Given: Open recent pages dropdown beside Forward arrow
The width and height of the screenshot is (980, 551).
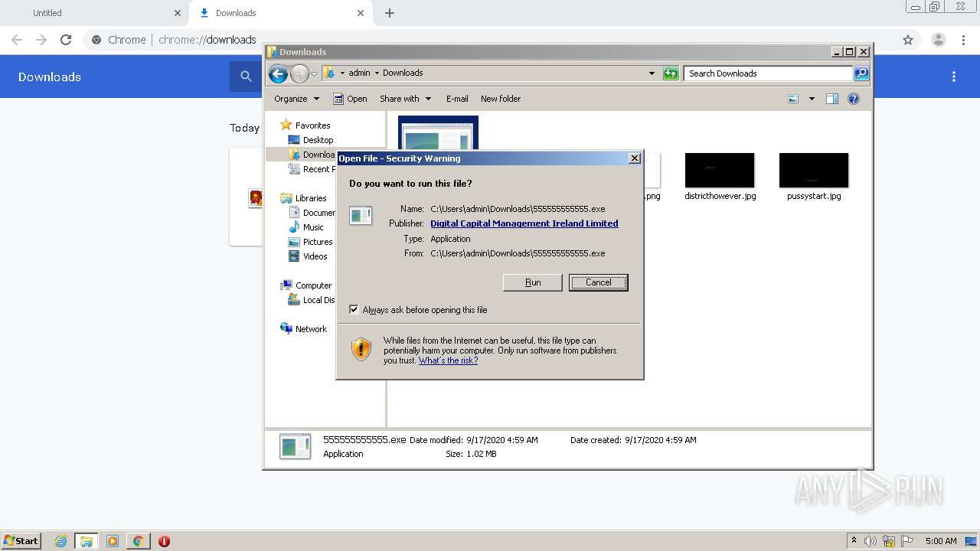Looking at the screenshot, I should tap(314, 74).
